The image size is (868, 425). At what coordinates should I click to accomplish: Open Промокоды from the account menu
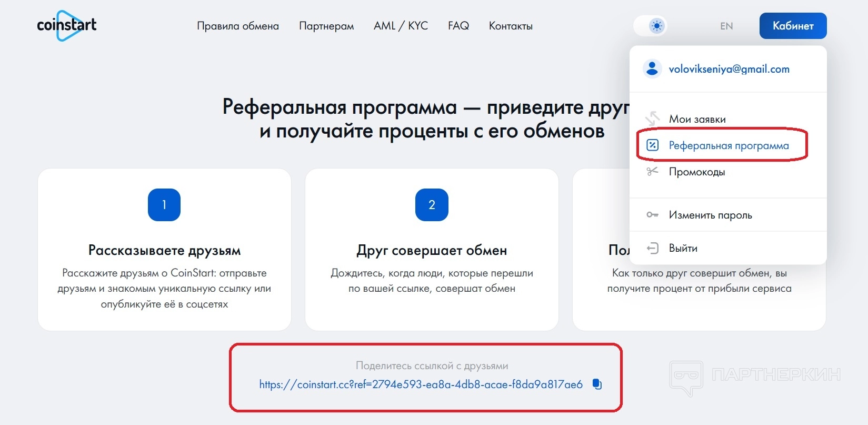[x=697, y=172]
